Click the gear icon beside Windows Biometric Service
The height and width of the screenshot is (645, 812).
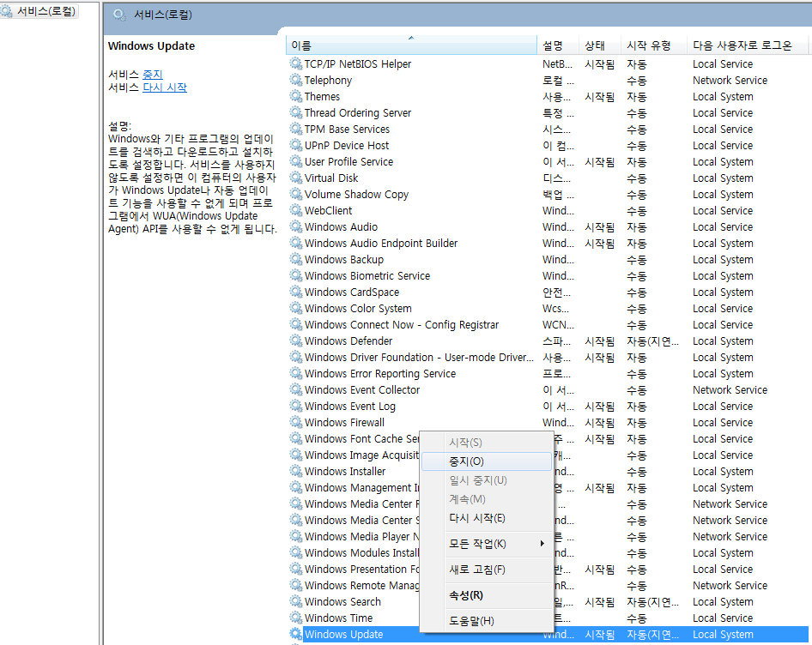coord(295,276)
